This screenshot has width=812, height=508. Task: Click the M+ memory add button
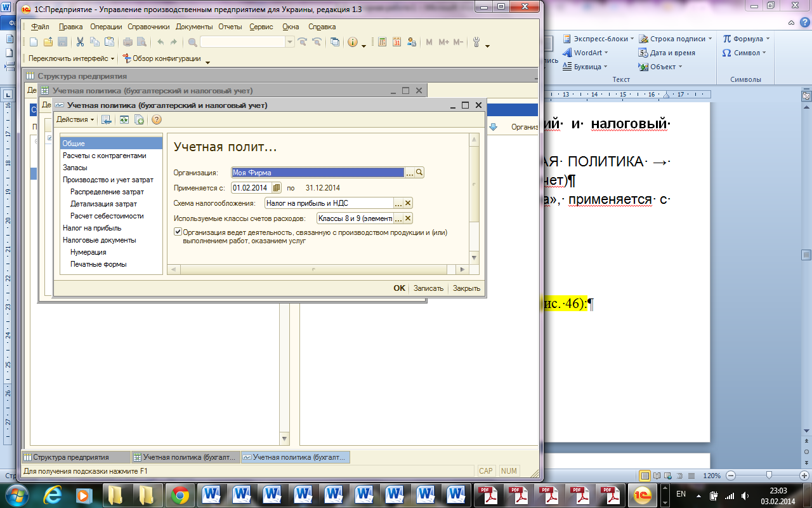tap(443, 42)
